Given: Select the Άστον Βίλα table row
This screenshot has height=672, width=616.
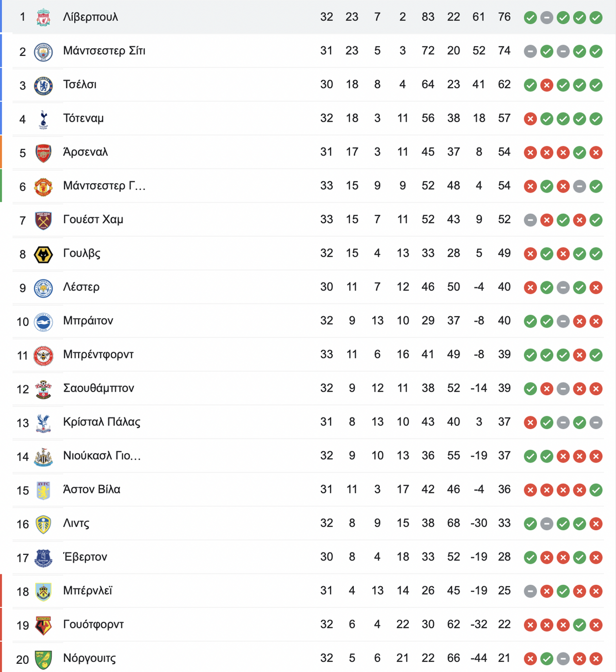Looking at the screenshot, I should click(308, 489).
